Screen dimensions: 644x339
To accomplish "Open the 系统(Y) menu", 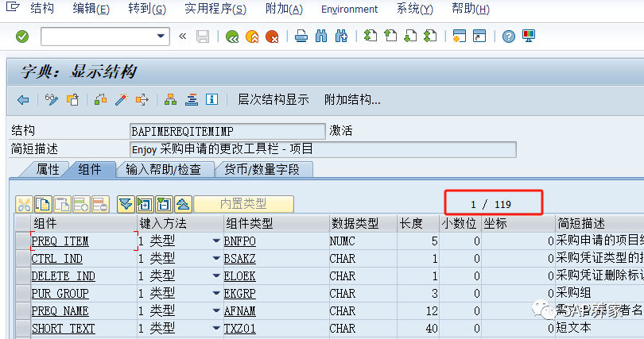I will (415, 9).
